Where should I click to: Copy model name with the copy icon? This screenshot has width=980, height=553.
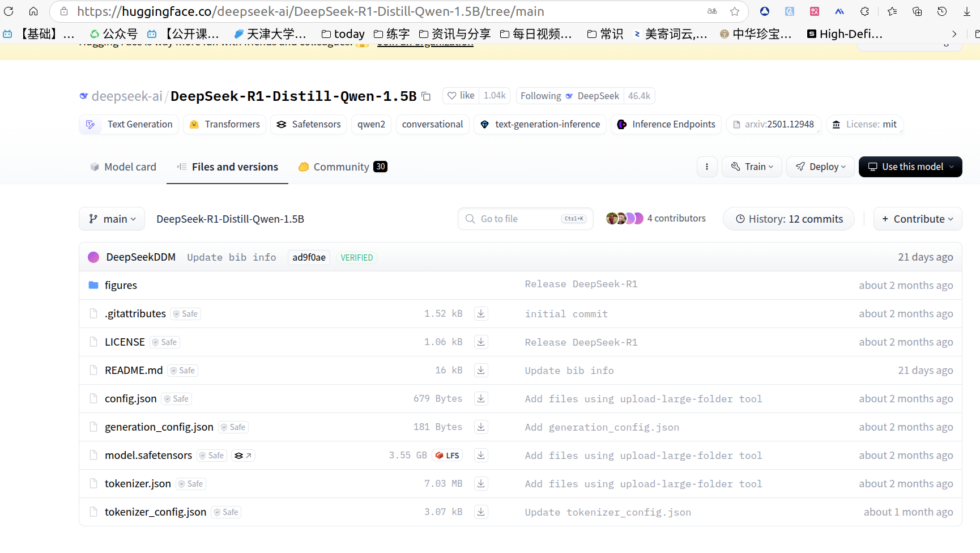426,96
